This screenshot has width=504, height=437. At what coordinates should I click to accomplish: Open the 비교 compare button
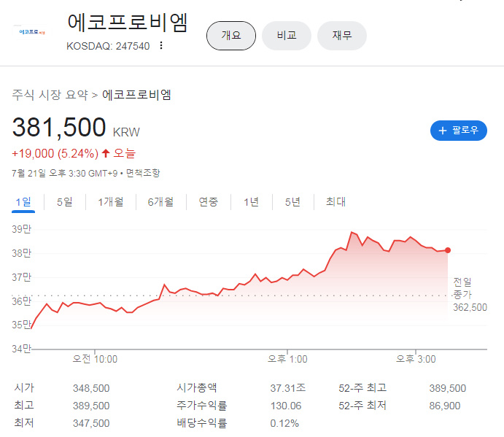287,36
